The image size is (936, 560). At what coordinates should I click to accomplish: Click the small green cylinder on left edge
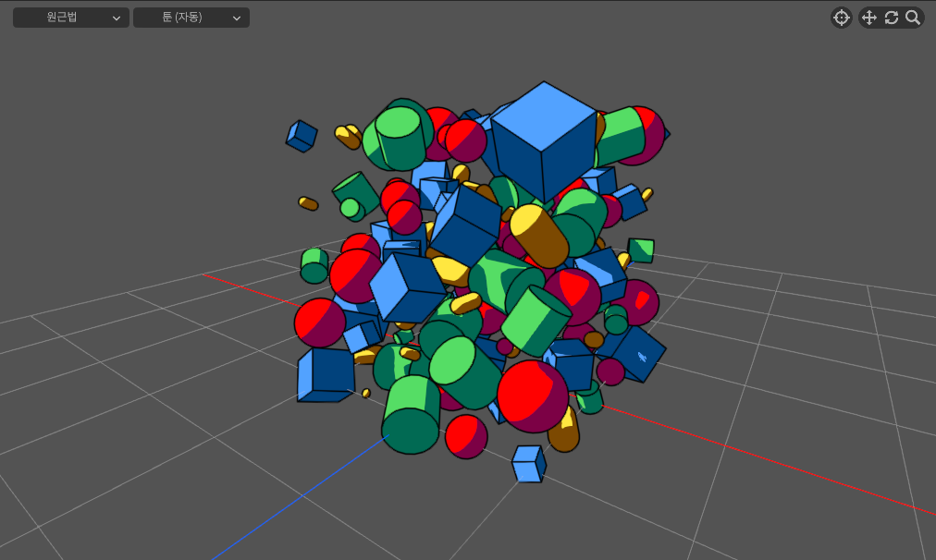pos(314,265)
